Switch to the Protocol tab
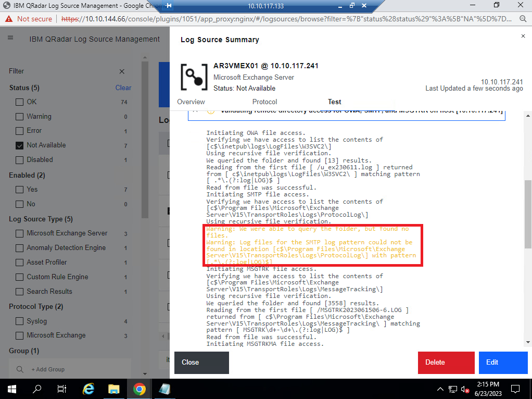This screenshot has height=399, width=532. [x=264, y=102]
